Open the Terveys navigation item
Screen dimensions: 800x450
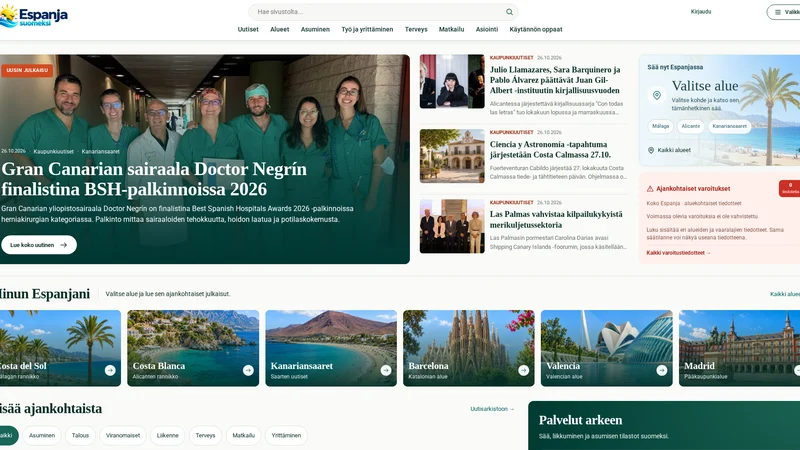point(416,30)
